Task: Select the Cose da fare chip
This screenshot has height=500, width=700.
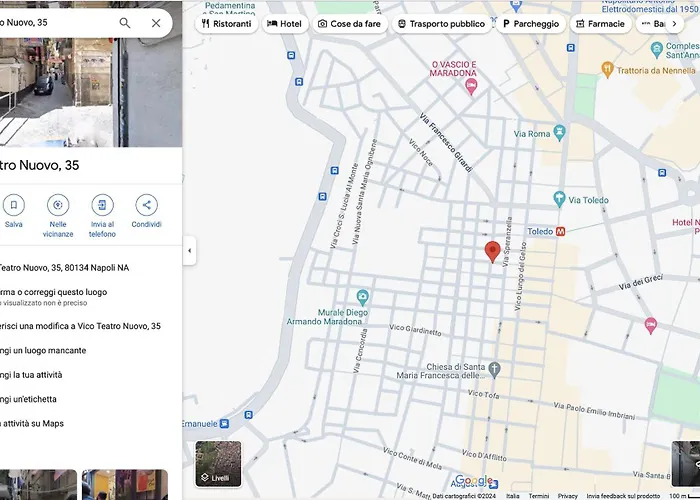Action: pos(350,24)
